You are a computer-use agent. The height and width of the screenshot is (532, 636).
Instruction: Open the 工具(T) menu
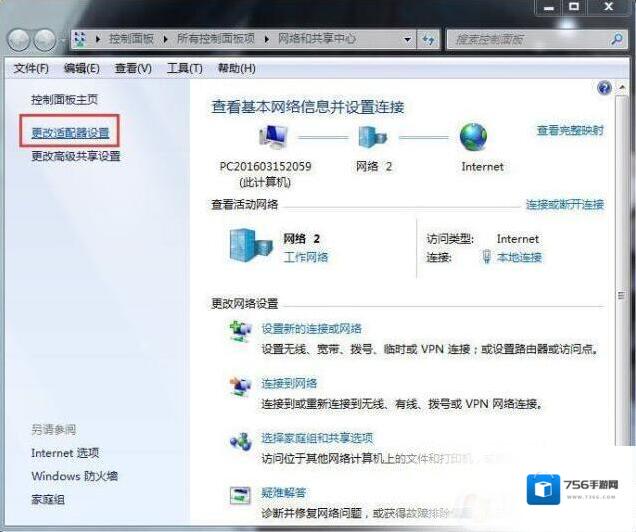pos(184,68)
